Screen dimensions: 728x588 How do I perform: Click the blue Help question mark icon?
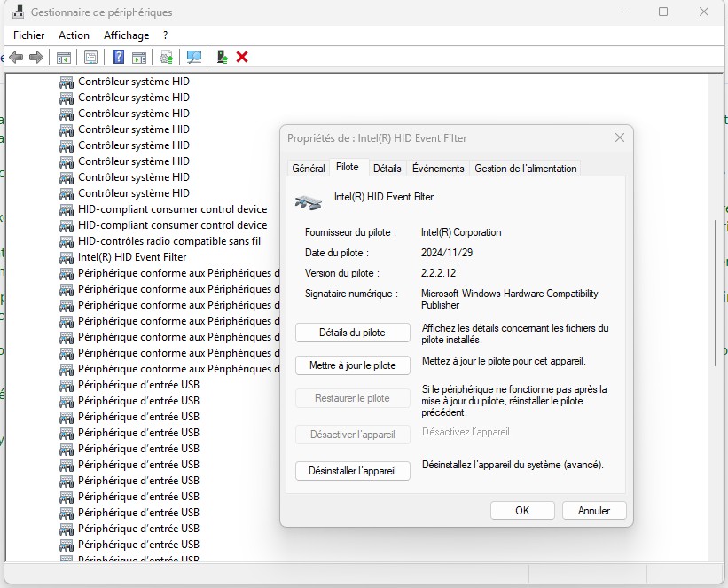(118, 57)
